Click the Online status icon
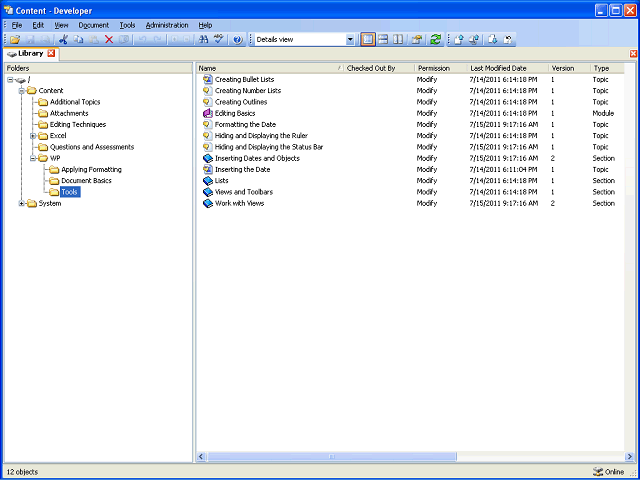The width and height of the screenshot is (640, 480). [598, 471]
